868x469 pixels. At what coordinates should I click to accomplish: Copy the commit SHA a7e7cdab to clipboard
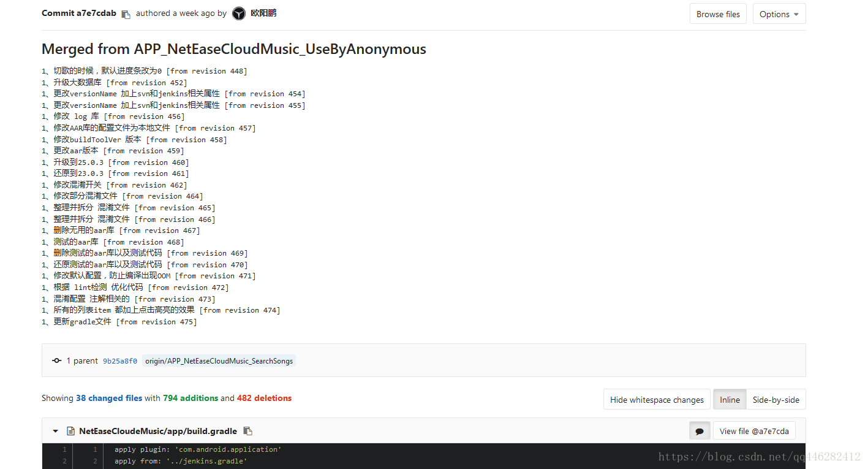point(126,14)
